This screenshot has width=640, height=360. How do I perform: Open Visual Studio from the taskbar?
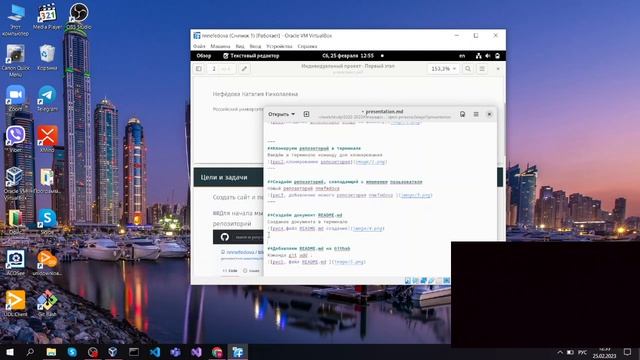[x=196, y=352]
